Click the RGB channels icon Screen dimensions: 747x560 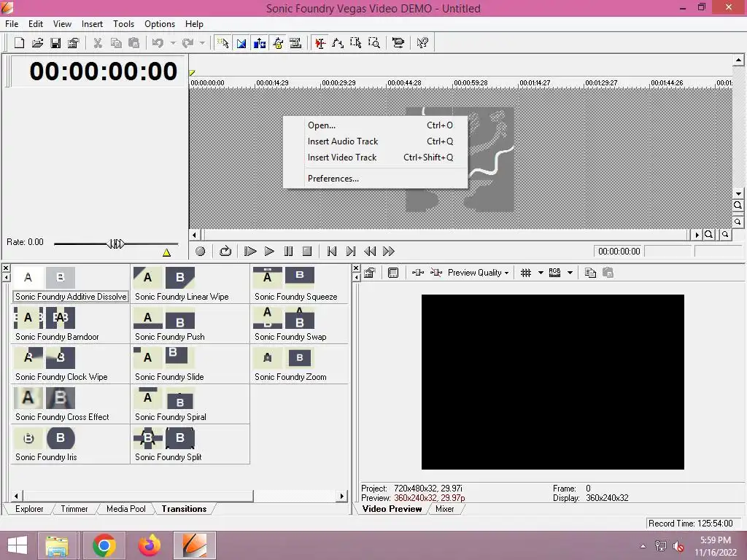pos(554,273)
